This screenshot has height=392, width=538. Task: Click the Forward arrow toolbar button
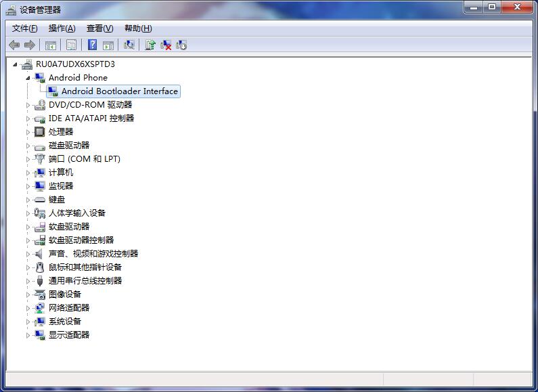[29, 45]
